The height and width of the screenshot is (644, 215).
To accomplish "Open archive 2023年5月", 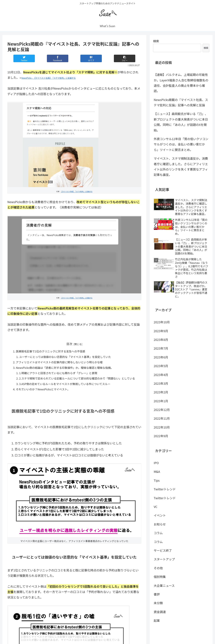I will (161, 366).
